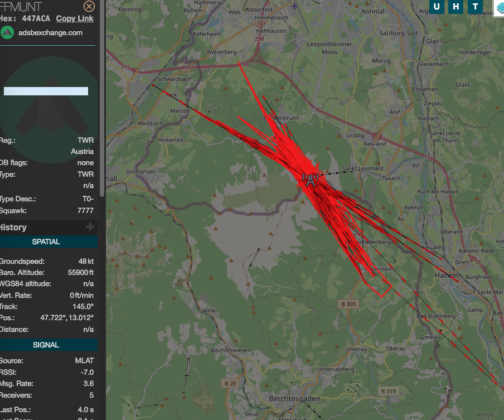Expand the History section plus icon
504x420 pixels.
coord(90,227)
